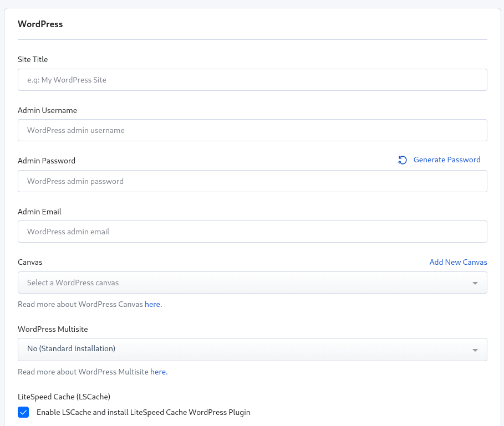This screenshot has height=426, width=504.
Task: Follow the 'here' link about WordPress Canvas
Action: (x=153, y=304)
